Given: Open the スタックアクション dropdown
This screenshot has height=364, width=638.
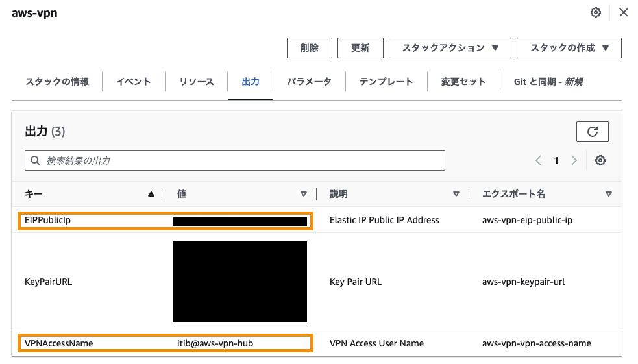Looking at the screenshot, I should point(450,48).
